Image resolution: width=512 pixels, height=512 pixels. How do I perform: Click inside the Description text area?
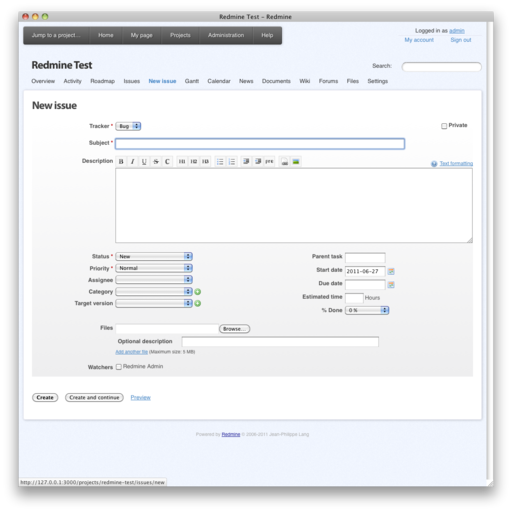[294, 206]
